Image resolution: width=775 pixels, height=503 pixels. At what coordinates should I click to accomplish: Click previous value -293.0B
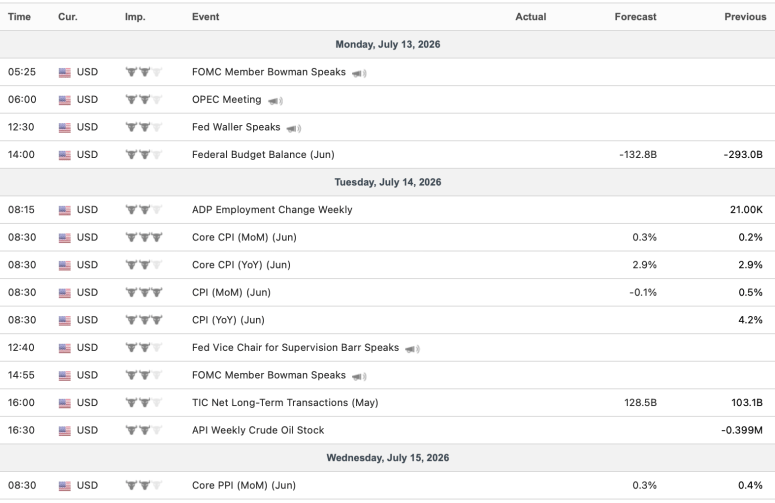743,155
